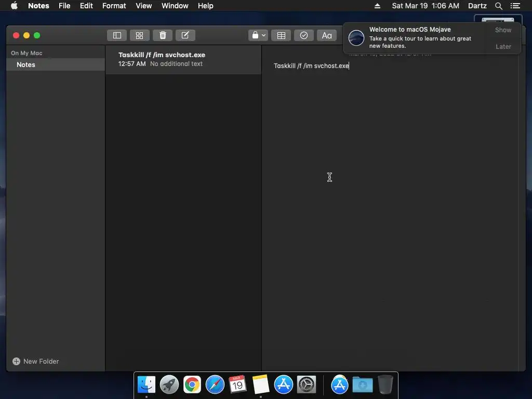Delete the note with trash button
Image resolution: width=532 pixels, height=399 pixels.
tap(163, 35)
